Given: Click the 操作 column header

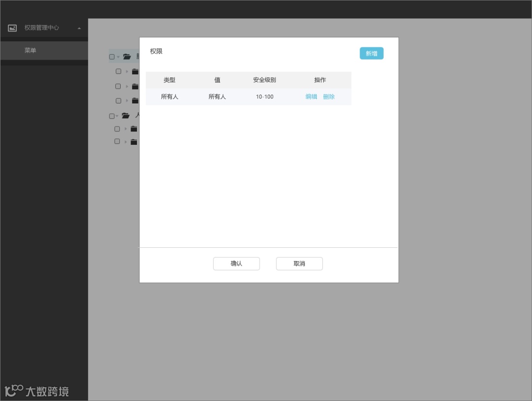Looking at the screenshot, I should click(x=320, y=80).
